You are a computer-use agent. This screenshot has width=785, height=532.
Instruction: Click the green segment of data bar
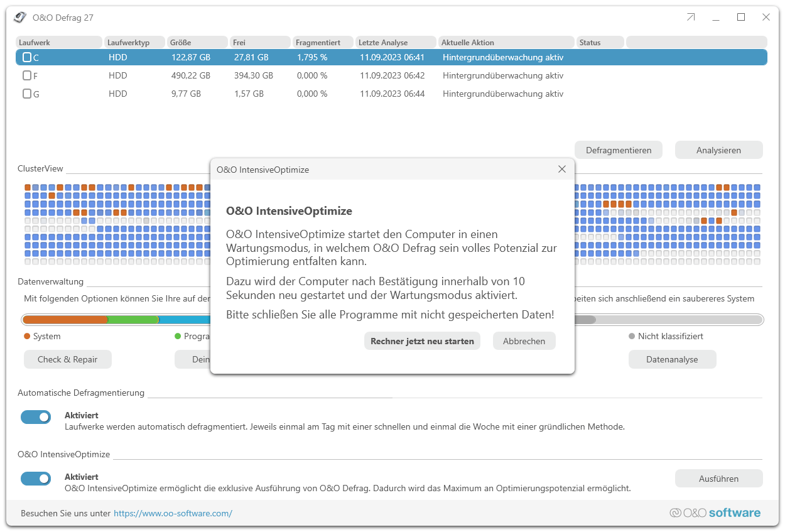(133, 320)
